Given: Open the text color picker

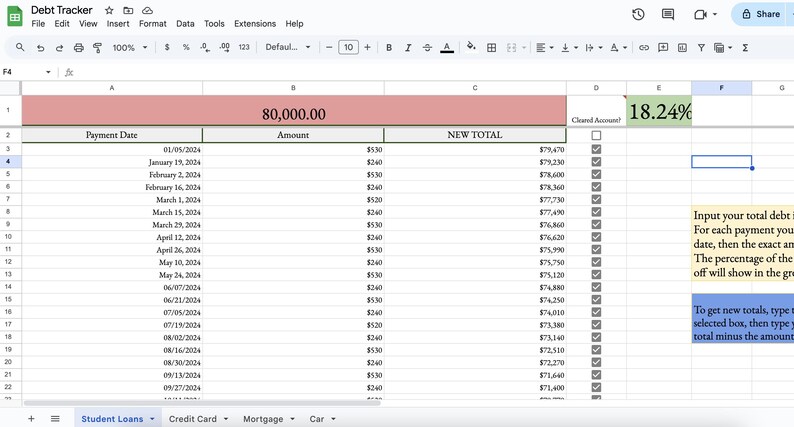Looking at the screenshot, I should click(447, 48).
